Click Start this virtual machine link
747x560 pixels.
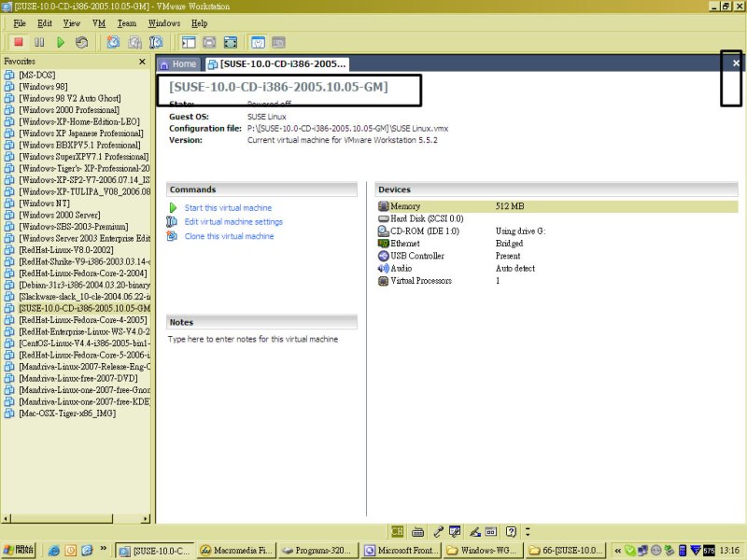pos(228,207)
